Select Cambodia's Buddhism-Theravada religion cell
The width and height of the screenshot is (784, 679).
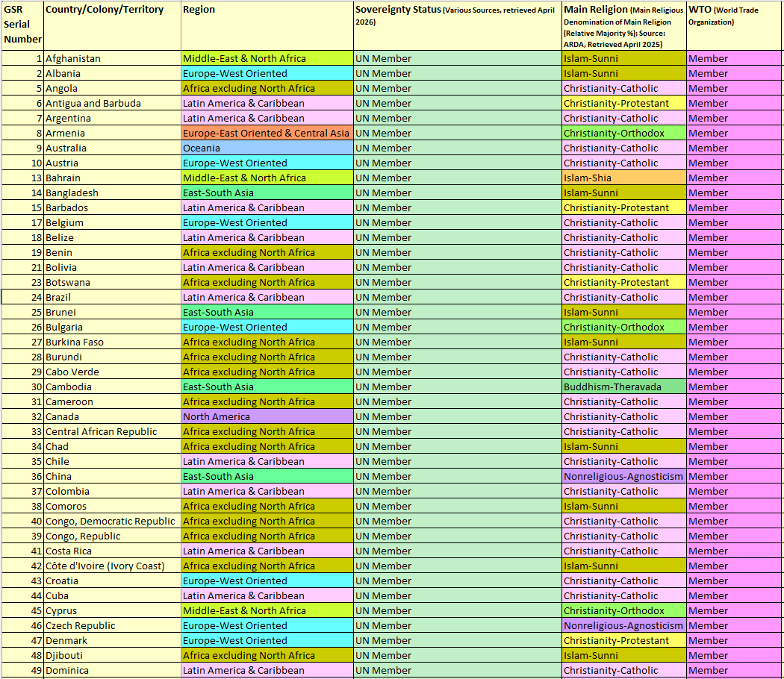[x=624, y=387]
